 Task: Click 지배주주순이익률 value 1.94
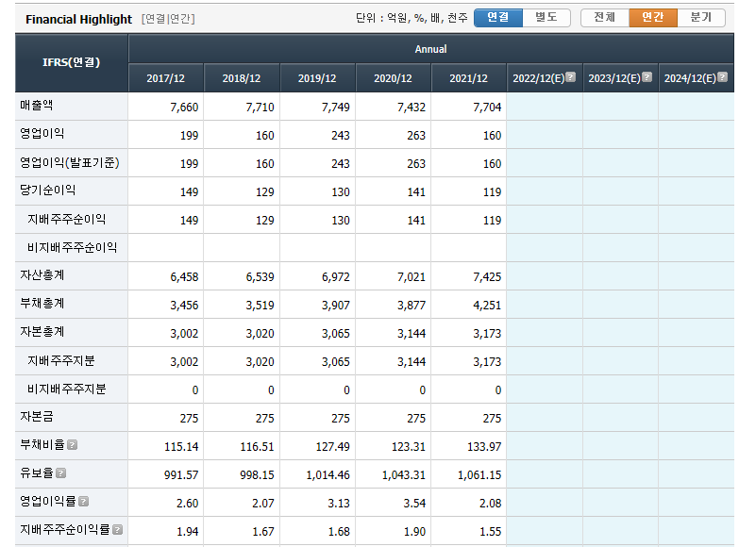click(x=188, y=532)
